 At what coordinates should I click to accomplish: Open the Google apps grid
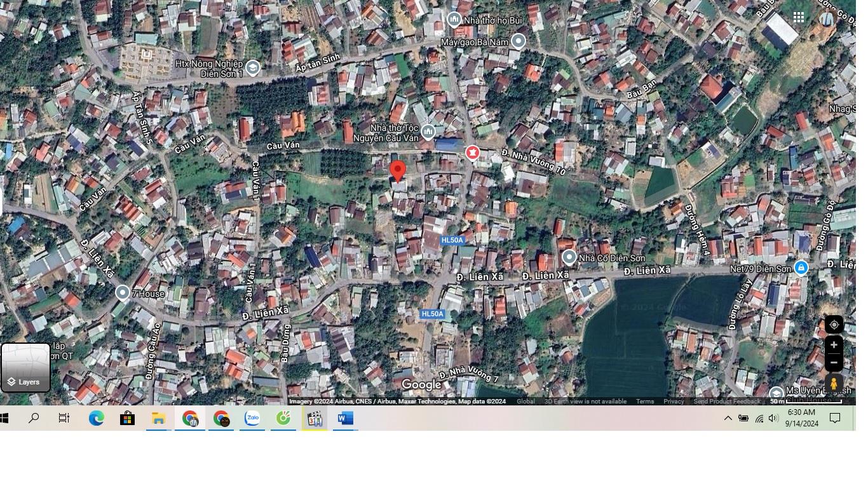click(x=799, y=18)
